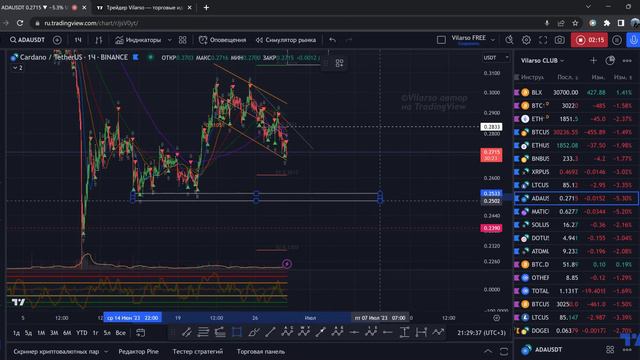Viewport: 640px width, 360px height.
Task: Enter fullscreen chart mode
Action: [543, 40]
